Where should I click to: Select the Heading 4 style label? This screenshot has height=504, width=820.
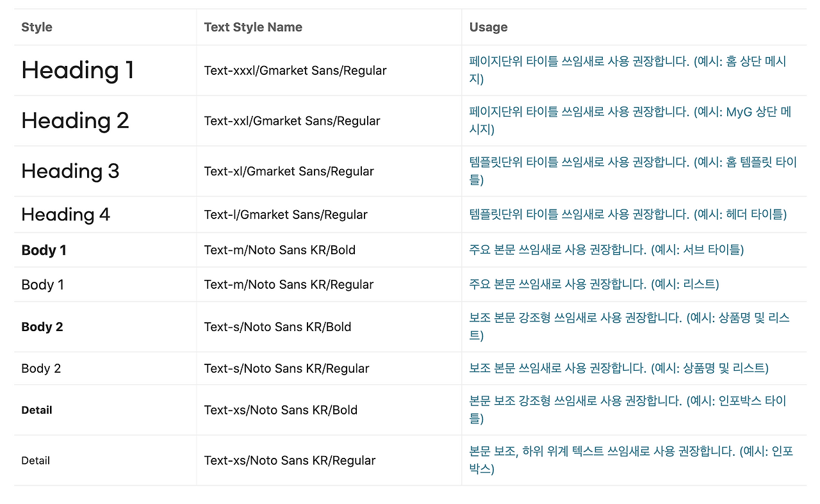65,215
